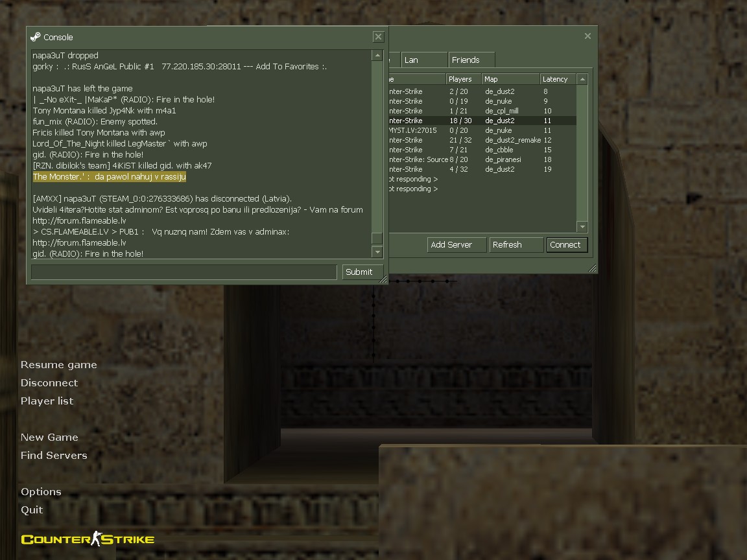
Task: Open Find Servers
Action: pos(54,455)
